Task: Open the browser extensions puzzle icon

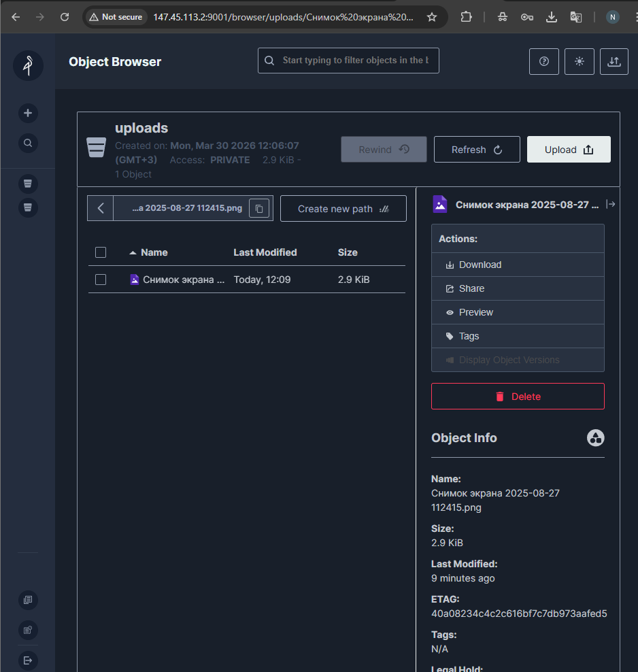Action: [x=466, y=17]
